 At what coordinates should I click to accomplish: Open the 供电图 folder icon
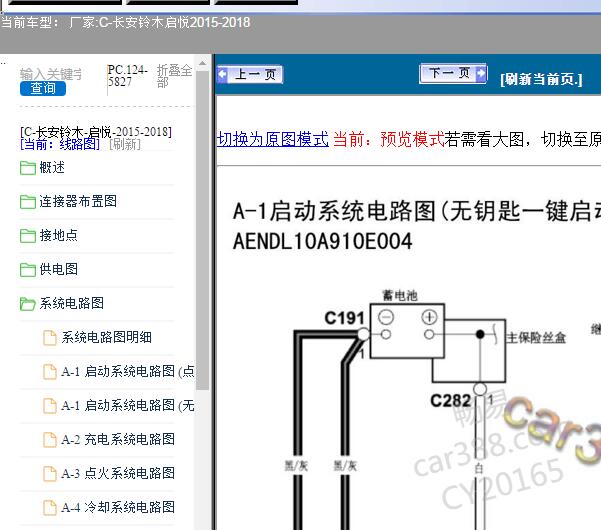tap(28, 269)
